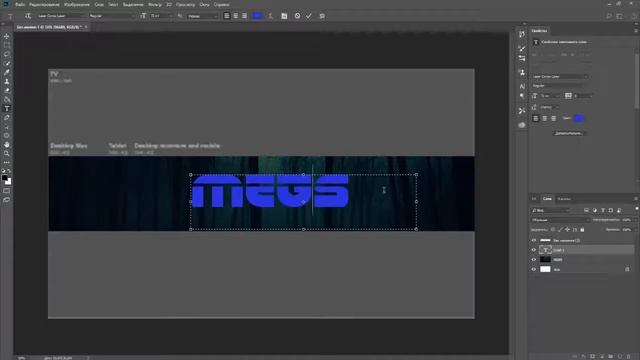Select the Lasso tool
The image size is (640, 360).
[x=7, y=54]
